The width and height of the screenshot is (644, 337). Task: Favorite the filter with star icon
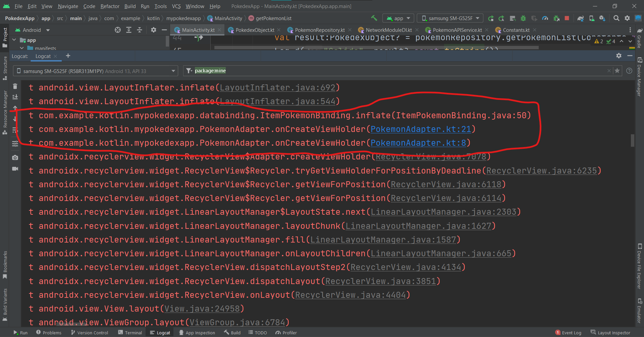(x=617, y=71)
